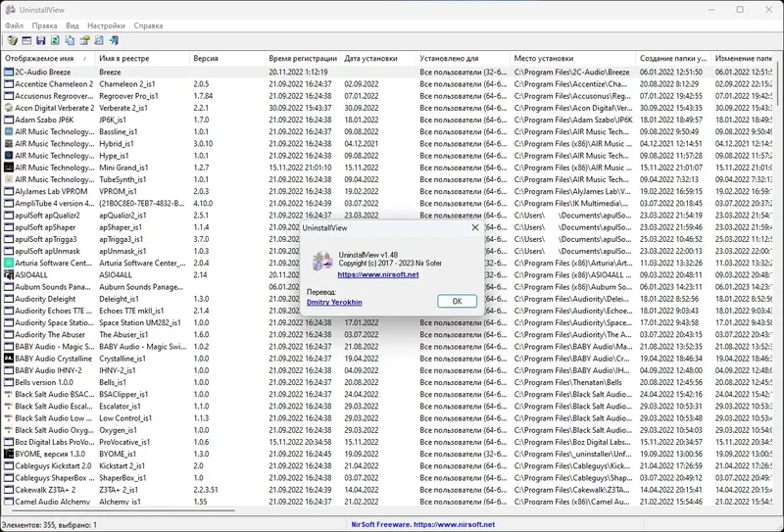Click the options window toolbar icon
Image resolution: width=784 pixels, height=532 pixels.
click(26, 40)
